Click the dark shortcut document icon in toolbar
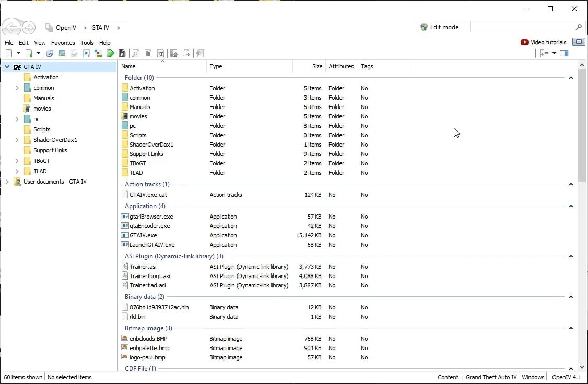This screenshot has width=588, height=384. pyautogui.click(x=122, y=53)
